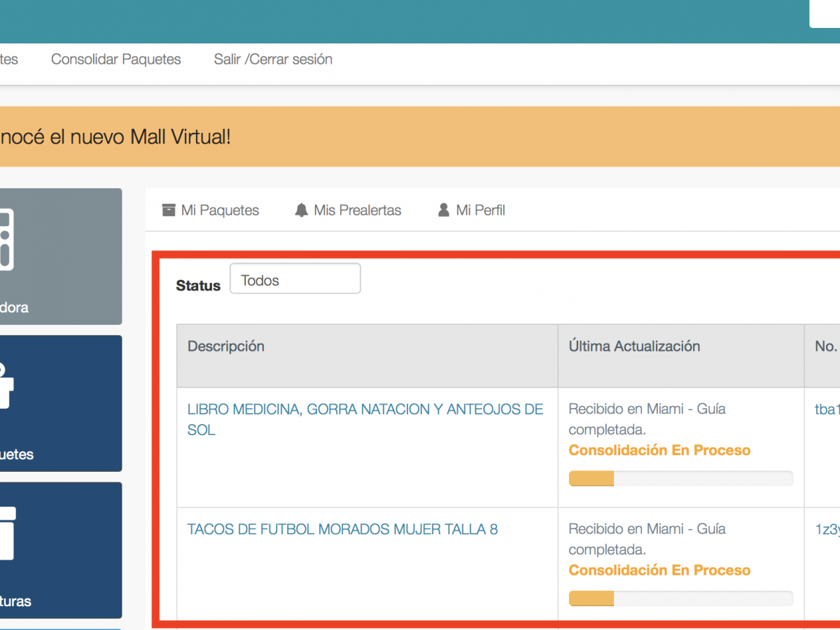Log out via Salir /Cerrar sesión

(273, 59)
